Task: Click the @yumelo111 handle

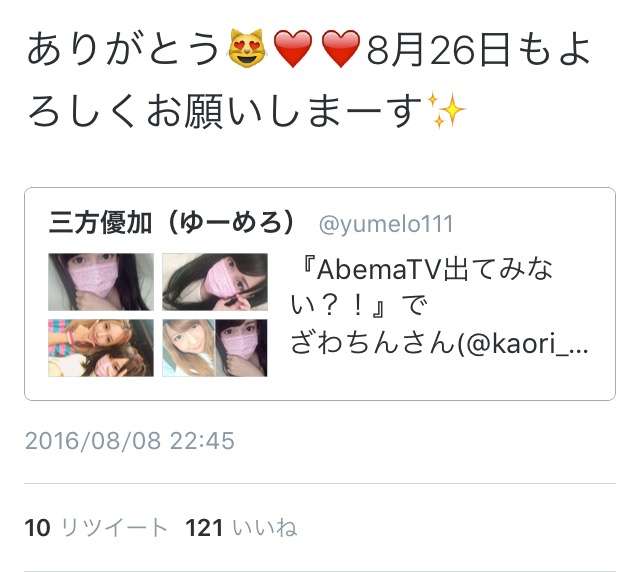Action: (x=386, y=224)
